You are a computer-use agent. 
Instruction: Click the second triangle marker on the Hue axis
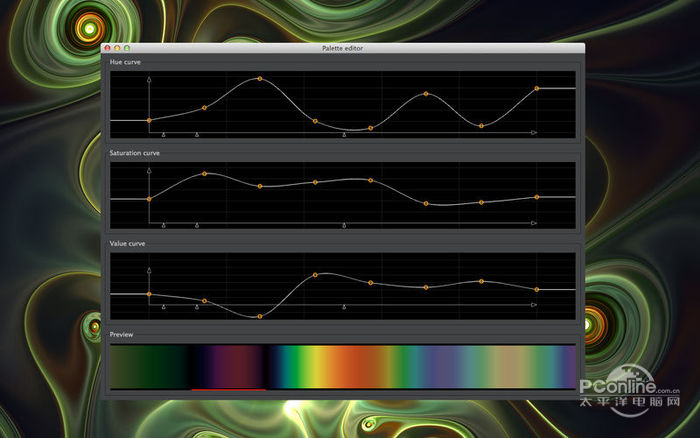pos(197,134)
